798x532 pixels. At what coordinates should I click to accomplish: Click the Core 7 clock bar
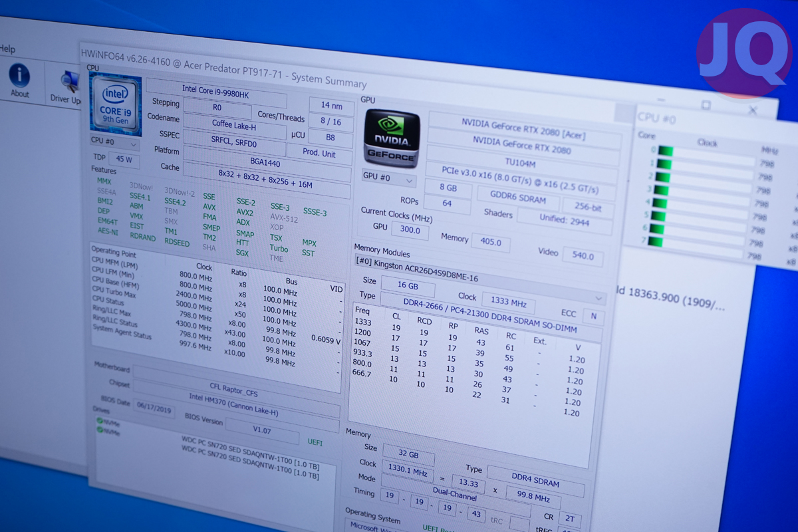[697, 245]
